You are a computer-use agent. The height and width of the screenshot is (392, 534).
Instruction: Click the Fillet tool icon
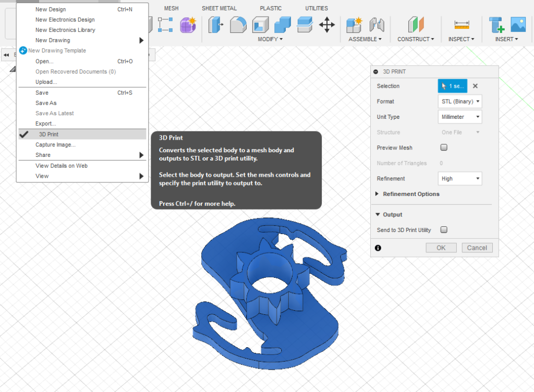pyautogui.click(x=238, y=24)
